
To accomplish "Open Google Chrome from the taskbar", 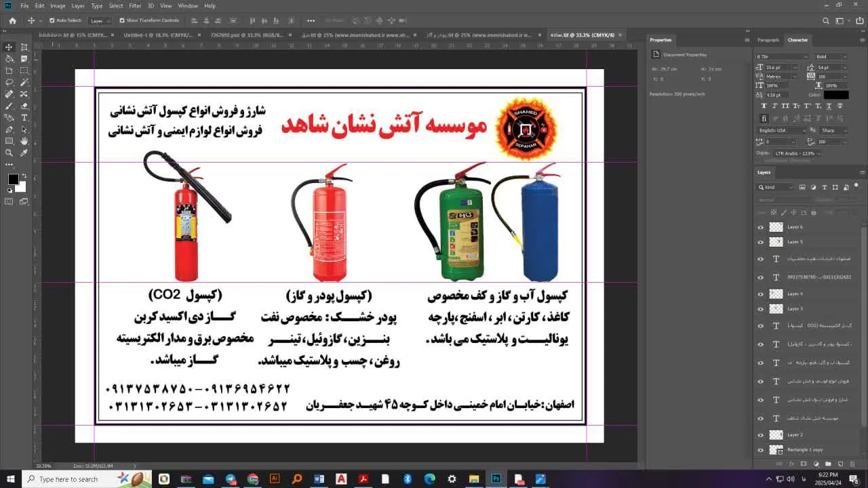I will (x=252, y=479).
